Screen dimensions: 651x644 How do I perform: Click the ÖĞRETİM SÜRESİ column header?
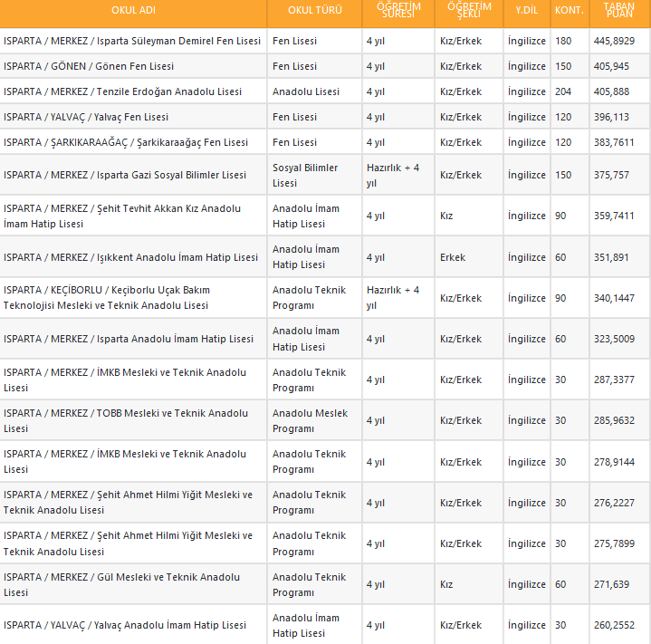click(x=397, y=10)
